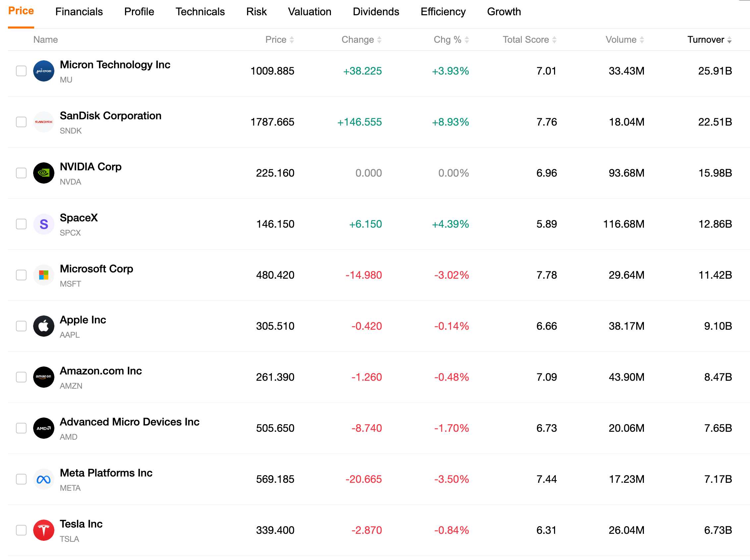Tick the SanDisk Corporation checkbox
This screenshot has width=750, height=560.
coord(21,122)
